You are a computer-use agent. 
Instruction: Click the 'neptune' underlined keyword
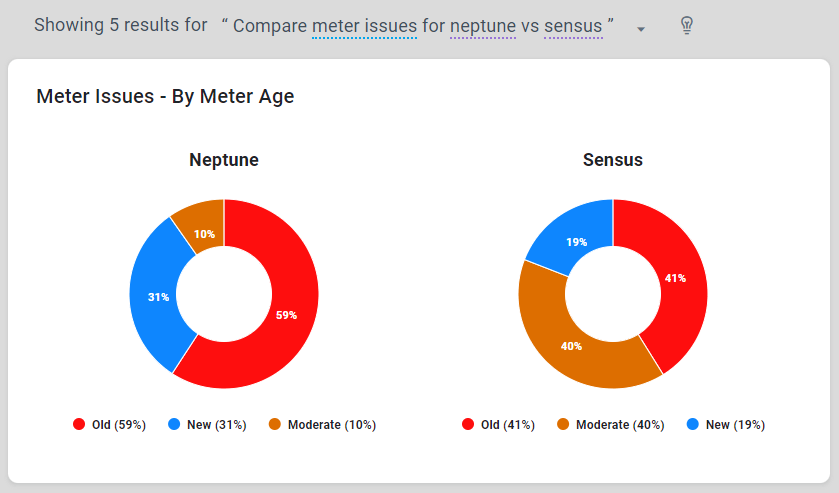[x=483, y=25]
